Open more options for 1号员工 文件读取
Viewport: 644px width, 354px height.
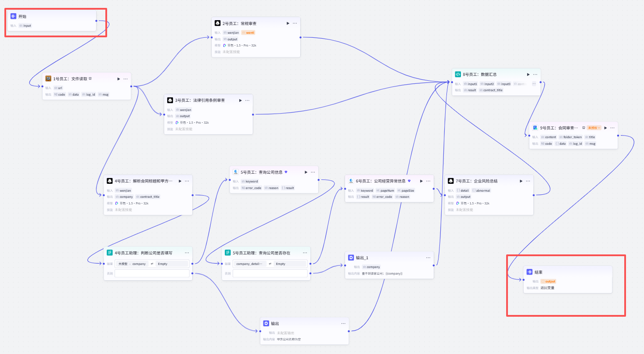(126, 79)
